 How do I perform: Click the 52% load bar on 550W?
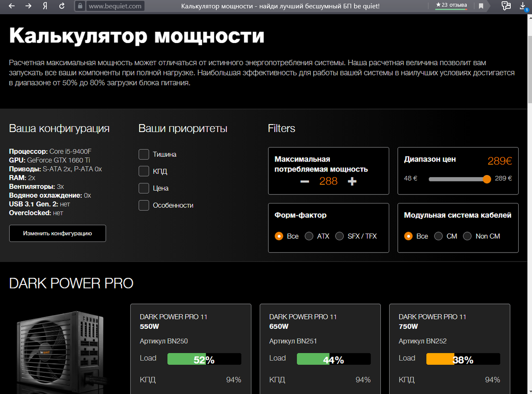(204, 359)
